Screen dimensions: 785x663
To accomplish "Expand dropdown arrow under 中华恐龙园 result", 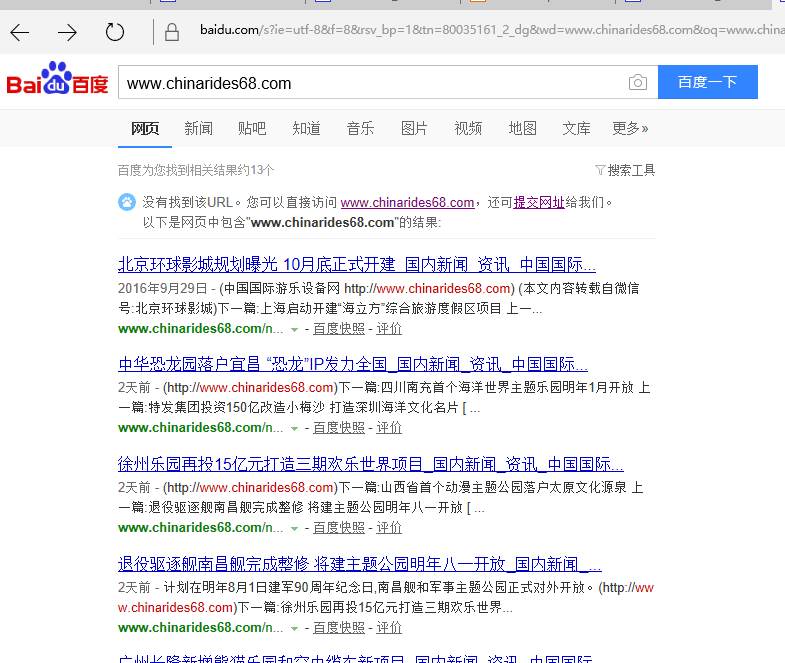I will tap(294, 429).
